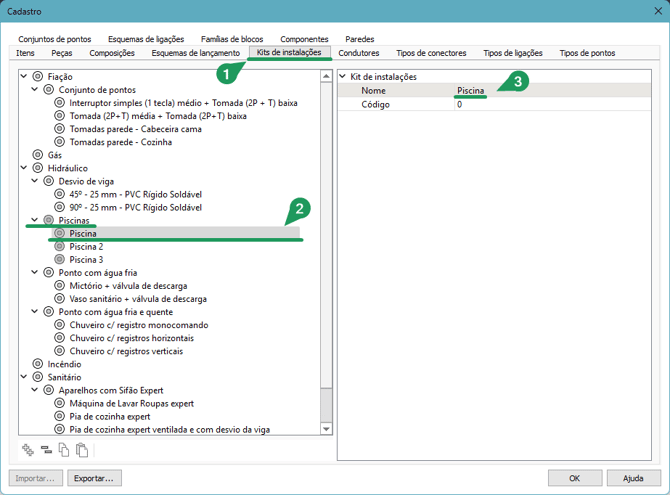Open the Famílias de blocos tab

tap(233, 39)
